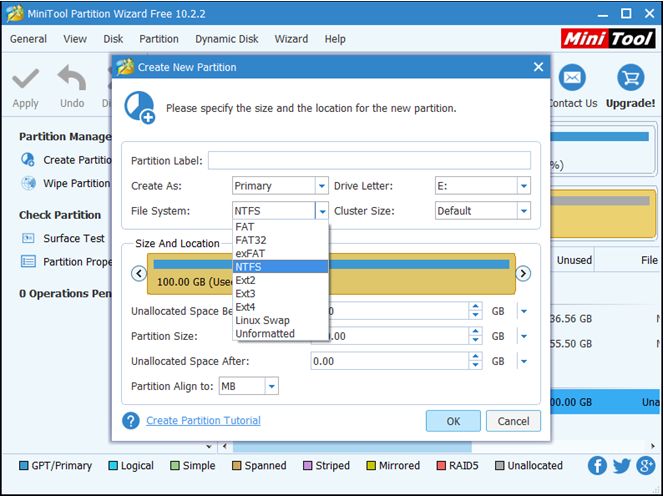Open the View menu
The height and width of the screenshot is (497, 664).
(x=75, y=39)
